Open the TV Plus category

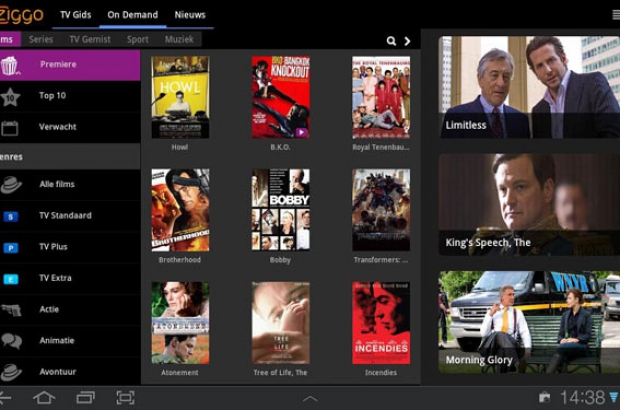53,247
